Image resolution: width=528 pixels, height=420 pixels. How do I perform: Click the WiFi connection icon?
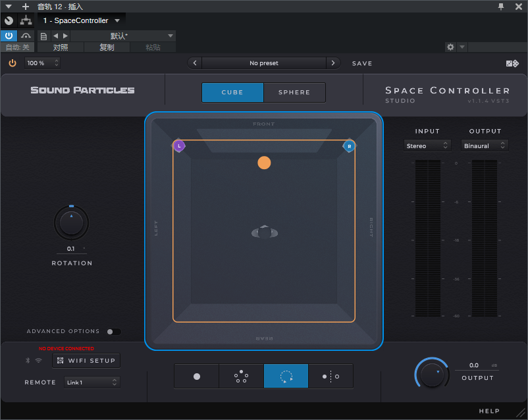click(39, 360)
